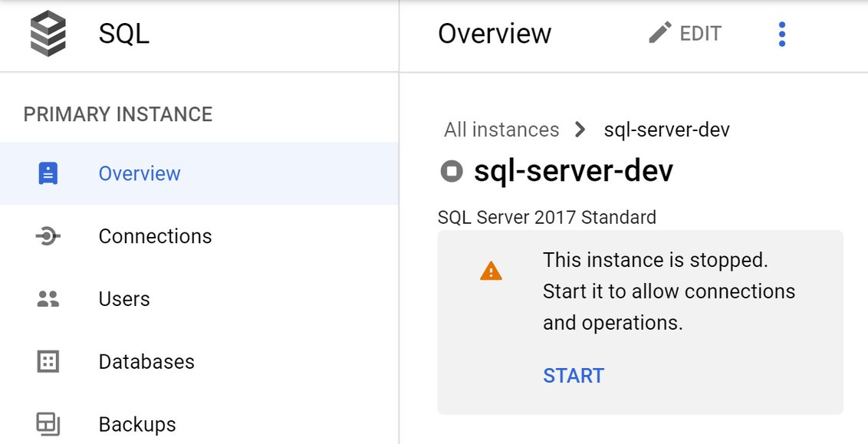
Task: Click the Connections sidebar icon
Action: pyautogui.click(x=48, y=236)
